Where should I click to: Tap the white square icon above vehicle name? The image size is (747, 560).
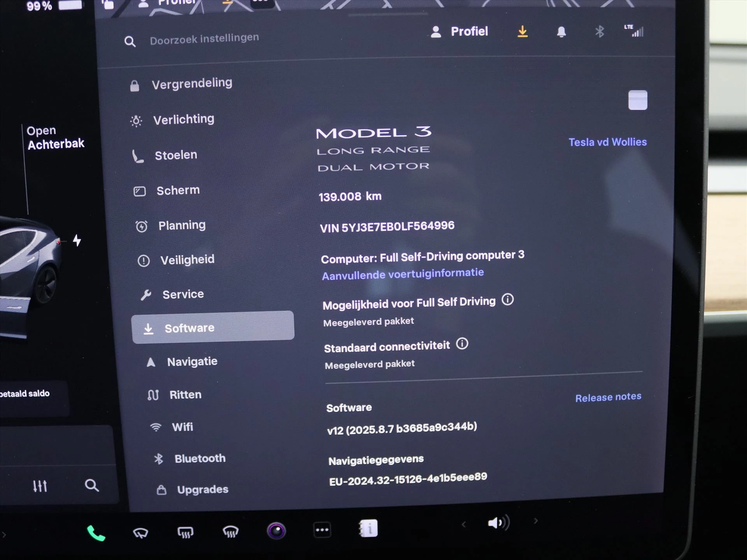(x=638, y=100)
